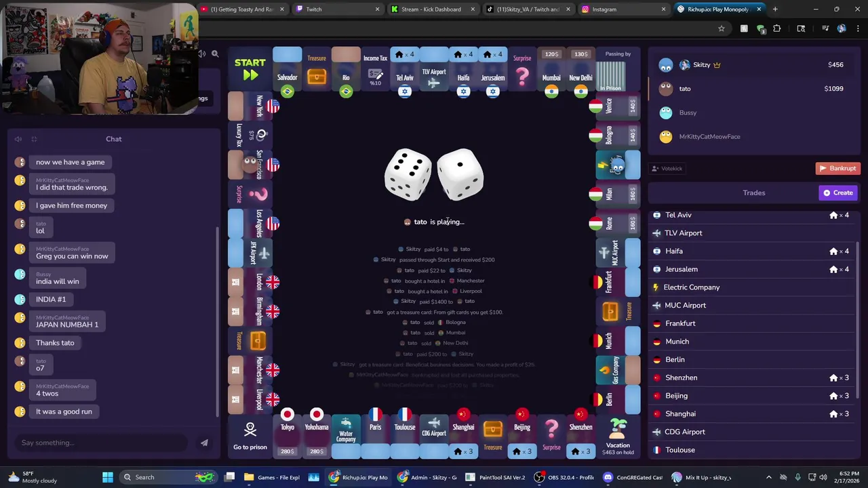
Task: Click the die showing one
Action: coord(460,174)
